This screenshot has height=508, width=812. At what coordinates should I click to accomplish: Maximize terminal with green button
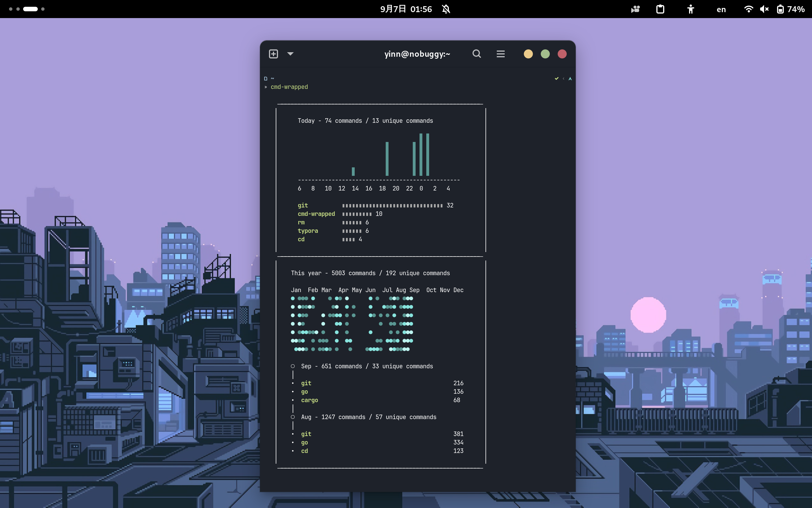tap(545, 54)
